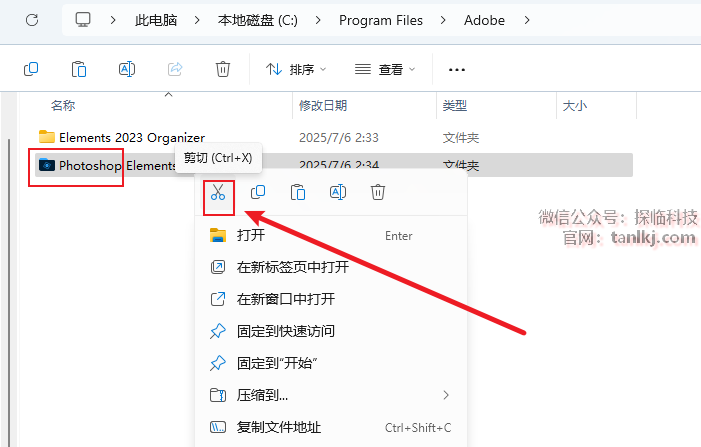Open the three-dots more options button
The width and height of the screenshot is (701, 447).
coord(456,69)
